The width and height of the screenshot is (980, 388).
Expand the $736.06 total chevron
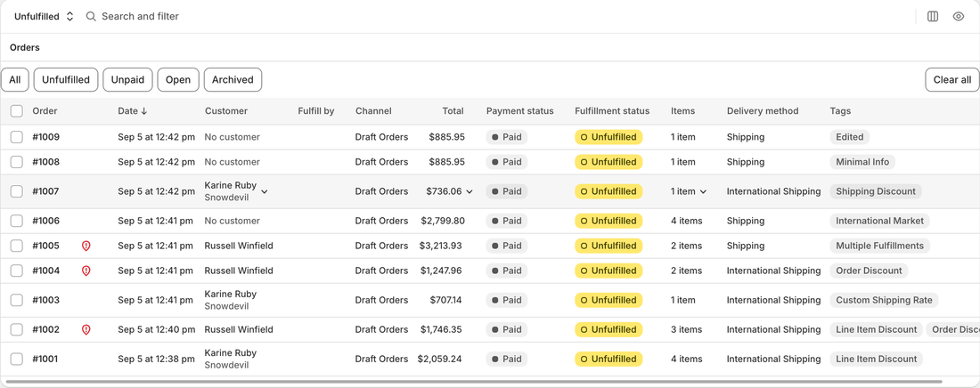(x=470, y=192)
